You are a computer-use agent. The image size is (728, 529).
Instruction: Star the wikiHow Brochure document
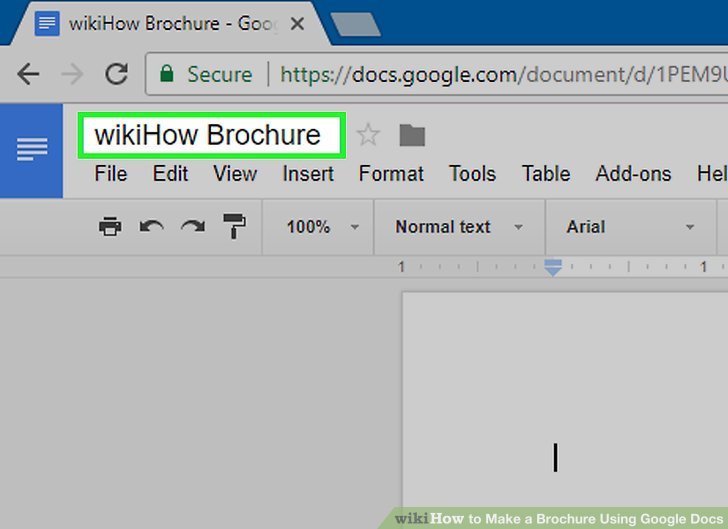[368, 135]
